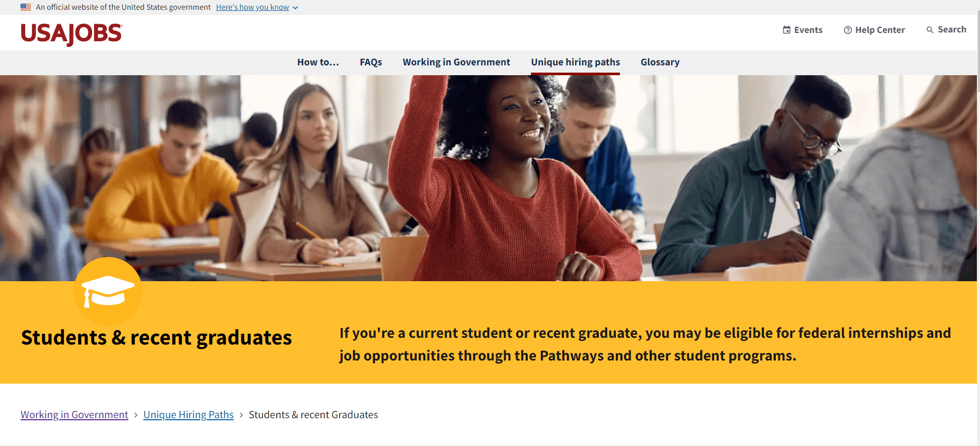
Task: Open the Working in Government tab
Action: point(456,62)
